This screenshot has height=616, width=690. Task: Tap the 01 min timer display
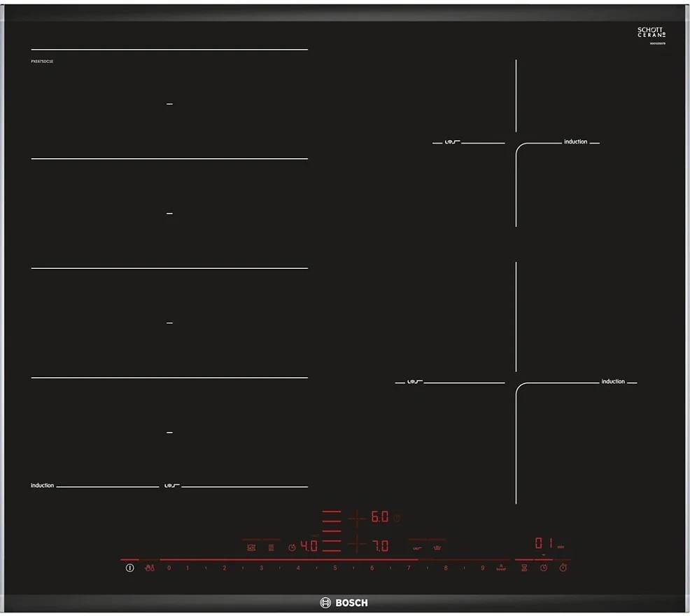(x=544, y=543)
